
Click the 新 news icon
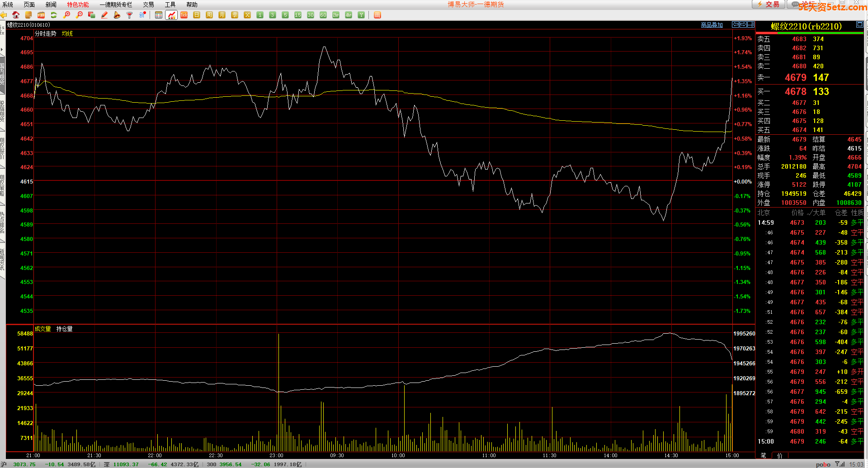click(142, 15)
